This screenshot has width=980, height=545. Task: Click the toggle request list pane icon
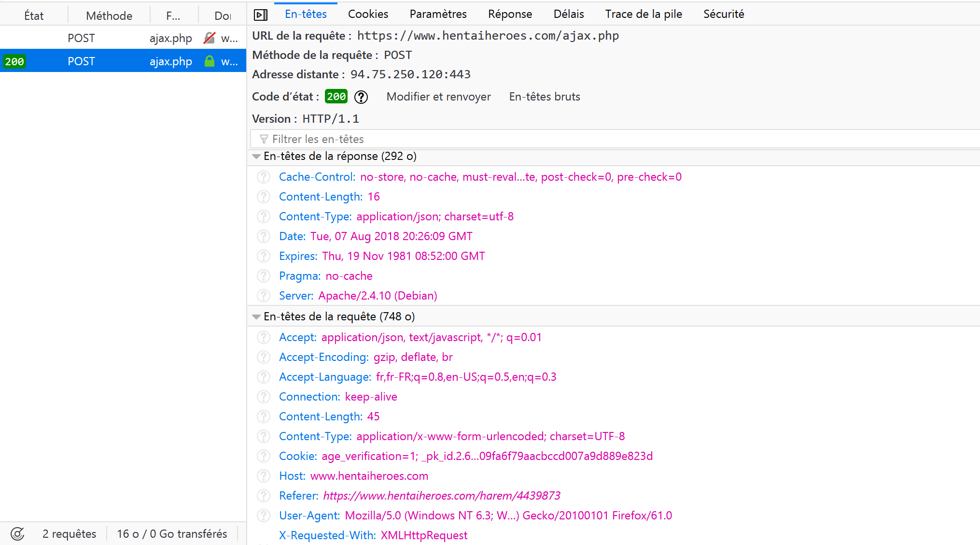[261, 15]
